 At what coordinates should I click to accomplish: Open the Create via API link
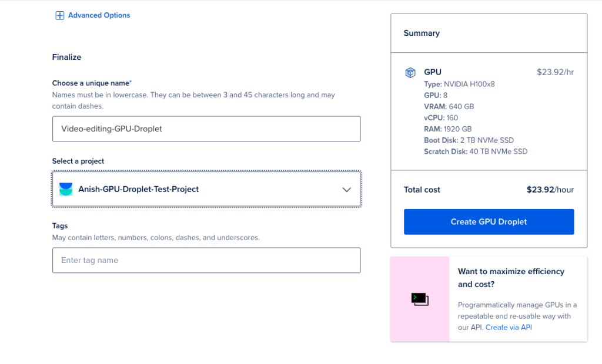click(509, 327)
